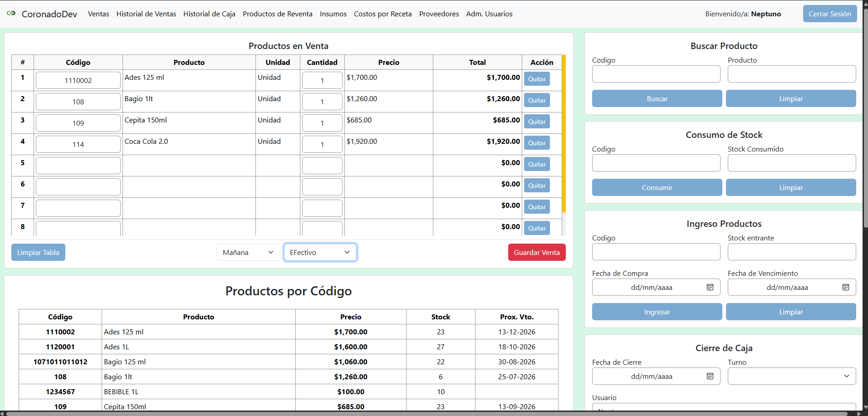868x416 pixels.
Task: Click Quitar on row 8
Action: pyautogui.click(x=537, y=228)
